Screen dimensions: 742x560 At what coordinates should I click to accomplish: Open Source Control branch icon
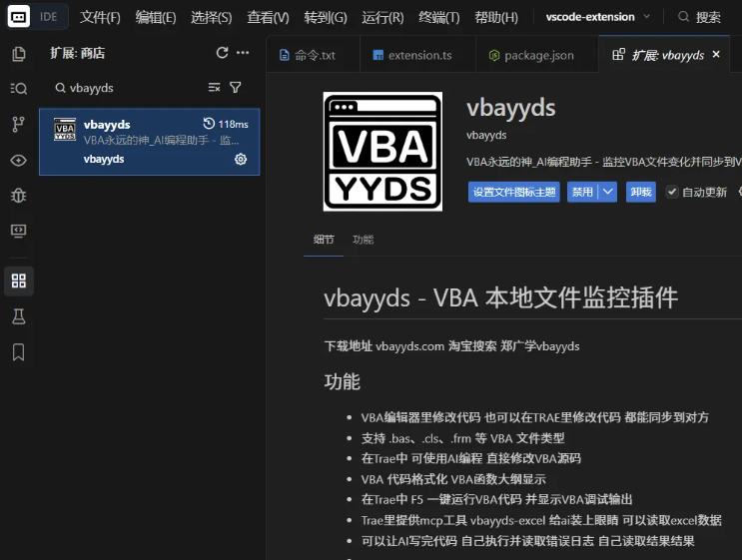18,125
